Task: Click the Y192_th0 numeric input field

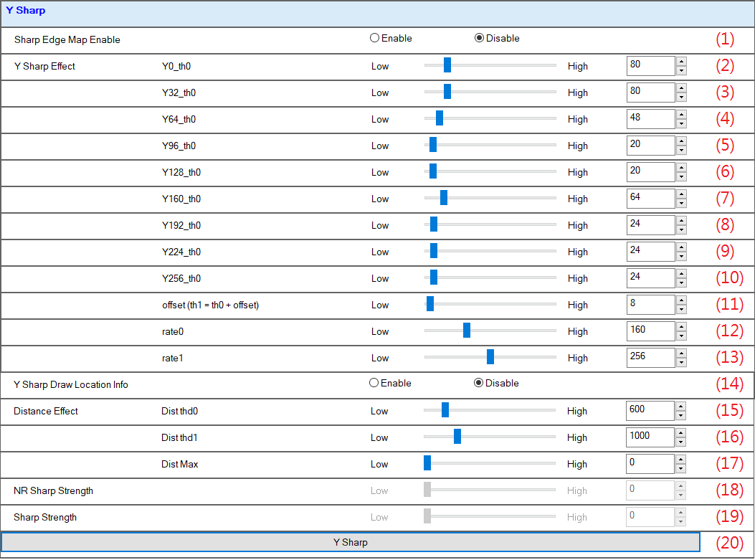Action: pyautogui.click(x=650, y=225)
